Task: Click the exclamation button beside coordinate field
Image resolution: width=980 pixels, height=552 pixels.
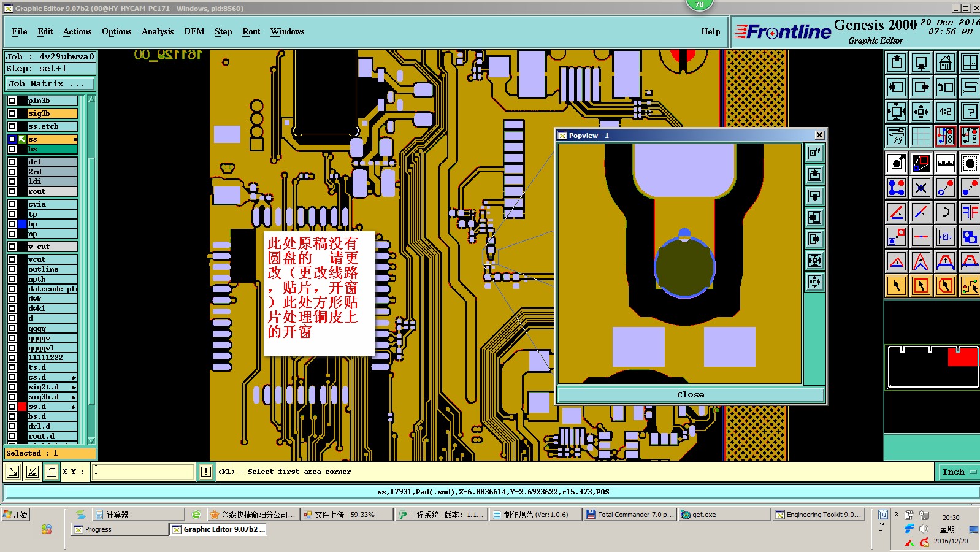Action: click(206, 472)
